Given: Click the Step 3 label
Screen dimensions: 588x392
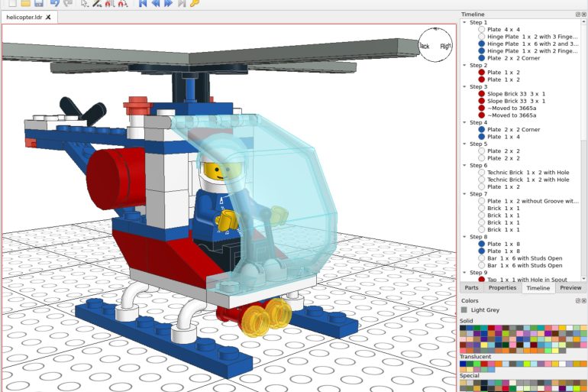Looking at the screenshot, I should pos(479,86).
